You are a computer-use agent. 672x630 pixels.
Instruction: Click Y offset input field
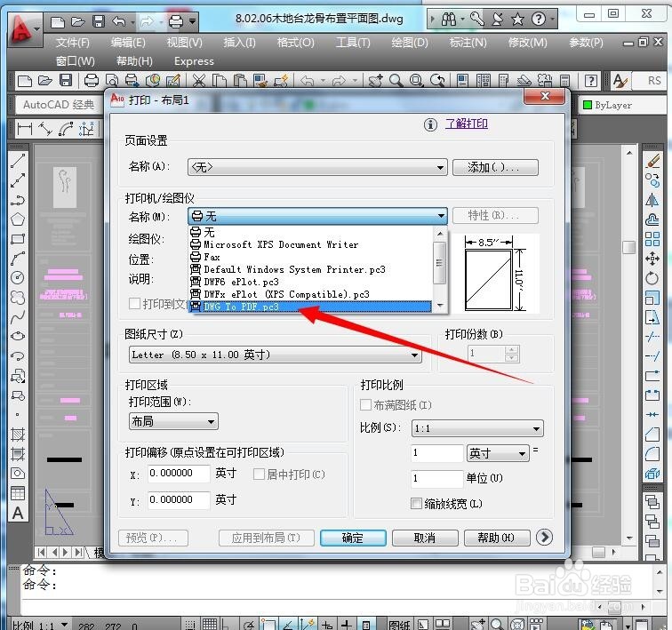click(x=179, y=499)
